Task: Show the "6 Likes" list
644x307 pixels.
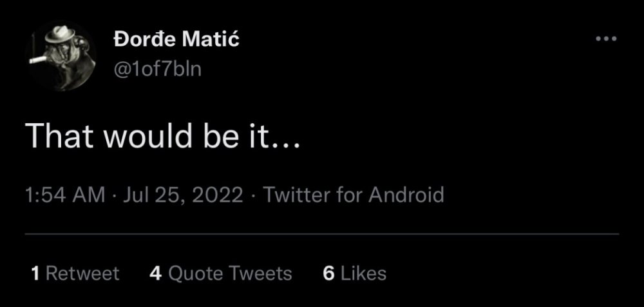Action: click(x=355, y=273)
